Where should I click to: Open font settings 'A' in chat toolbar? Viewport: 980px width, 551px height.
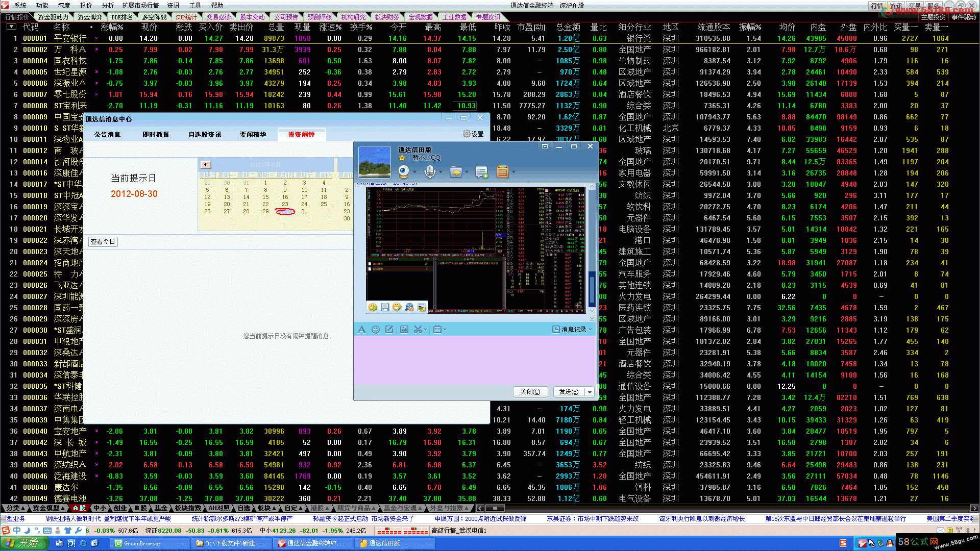point(362,330)
